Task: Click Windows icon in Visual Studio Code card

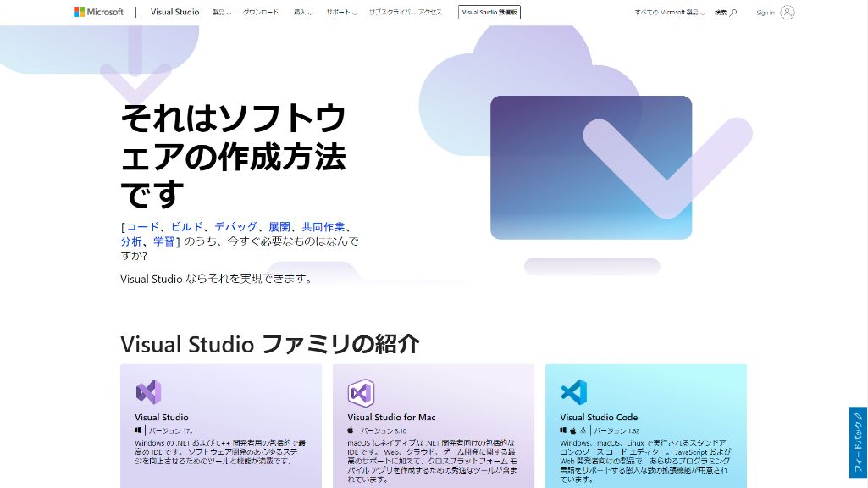Action: [563, 430]
